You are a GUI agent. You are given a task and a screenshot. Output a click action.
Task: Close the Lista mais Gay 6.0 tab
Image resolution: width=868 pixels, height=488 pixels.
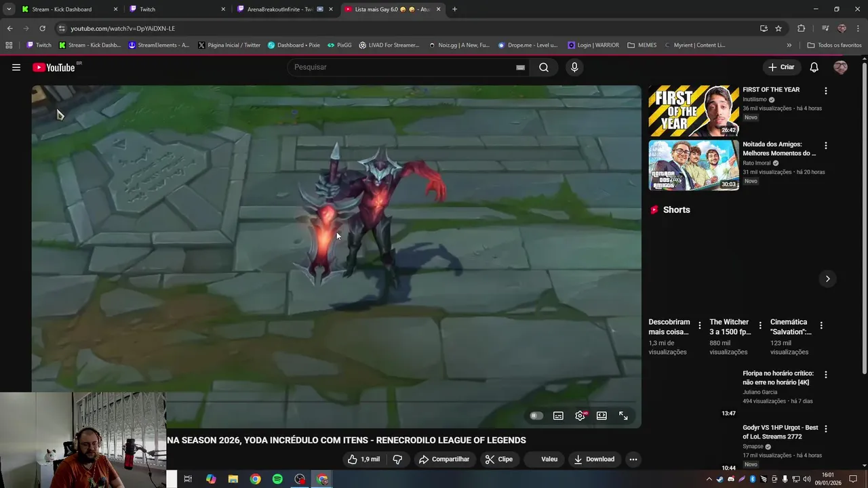tap(439, 9)
